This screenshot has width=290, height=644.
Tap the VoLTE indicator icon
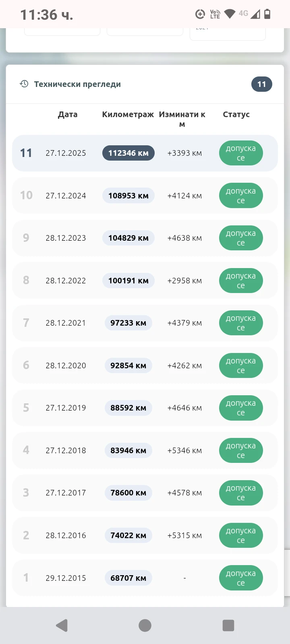click(x=215, y=14)
